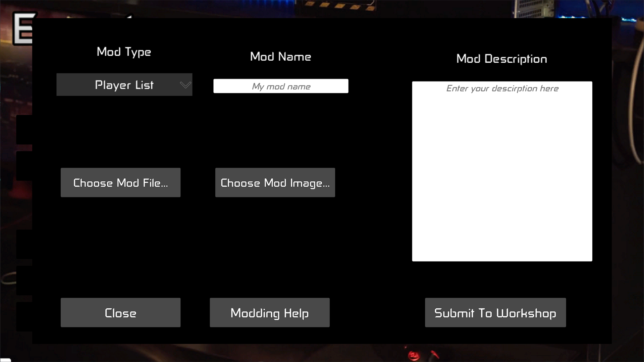Submit the mod to Workshop
The width and height of the screenshot is (644, 362).
click(x=495, y=313)
